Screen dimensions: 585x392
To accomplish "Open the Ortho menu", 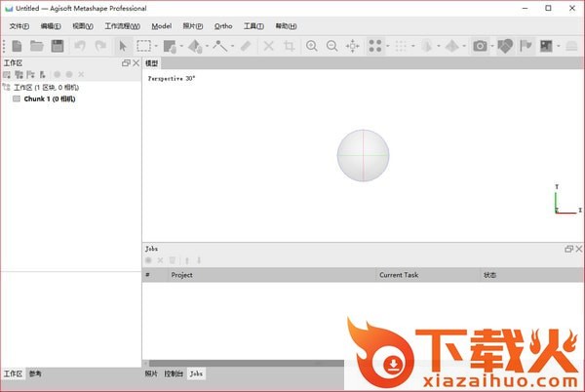I will 223,26.
